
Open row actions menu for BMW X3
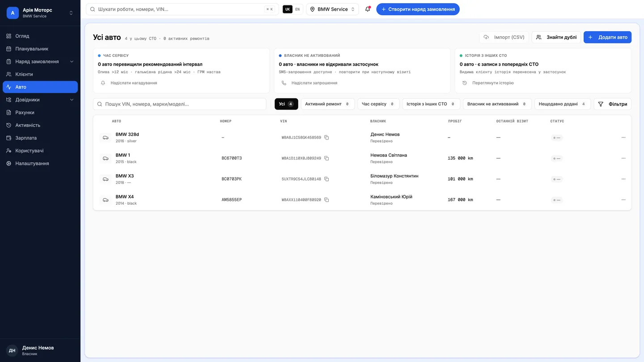click(623, 179)
